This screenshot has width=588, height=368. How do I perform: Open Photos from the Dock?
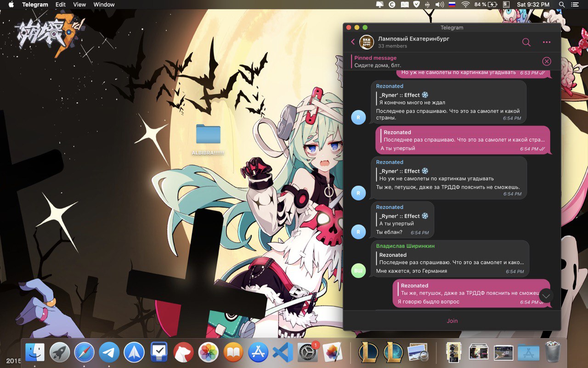[x=208, y=353]
